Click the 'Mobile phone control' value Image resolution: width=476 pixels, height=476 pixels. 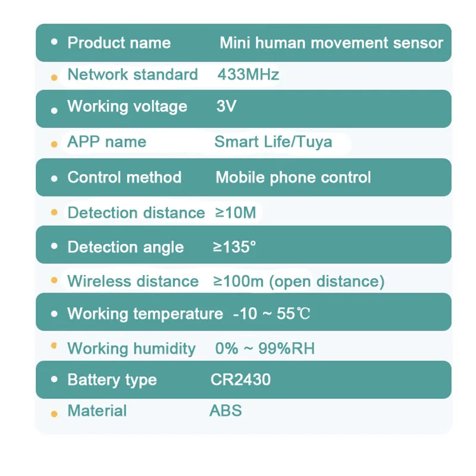click(293, 177)
